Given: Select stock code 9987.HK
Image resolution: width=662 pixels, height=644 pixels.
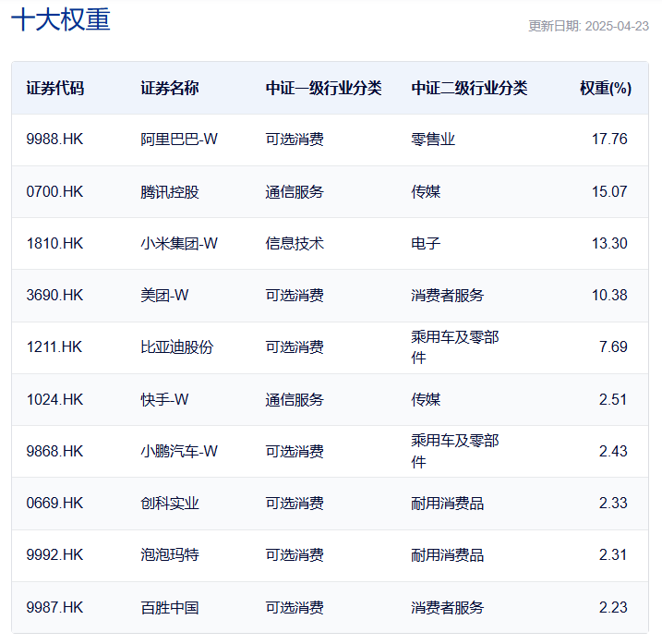Looking at the screenshot, I should (54, 607).
